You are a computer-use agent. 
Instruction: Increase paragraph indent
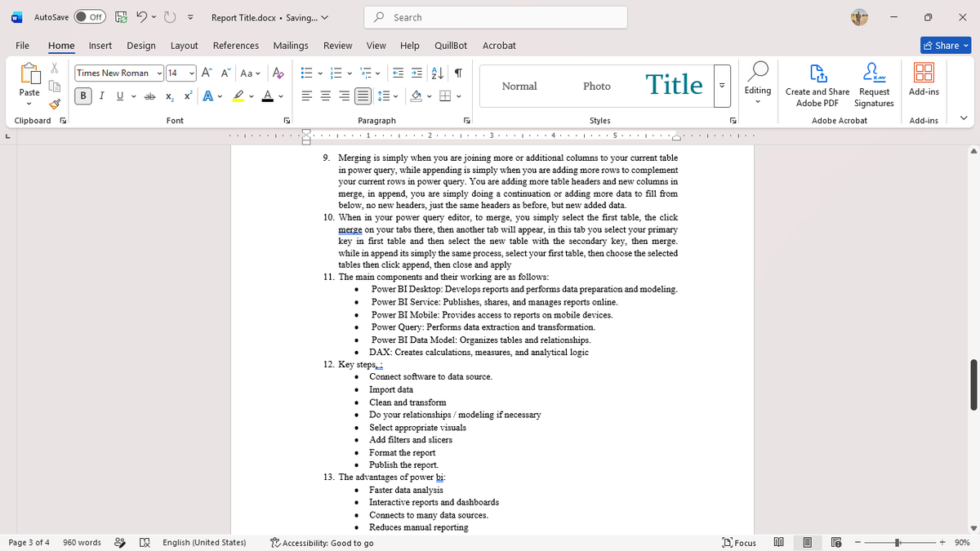point(417,73)
